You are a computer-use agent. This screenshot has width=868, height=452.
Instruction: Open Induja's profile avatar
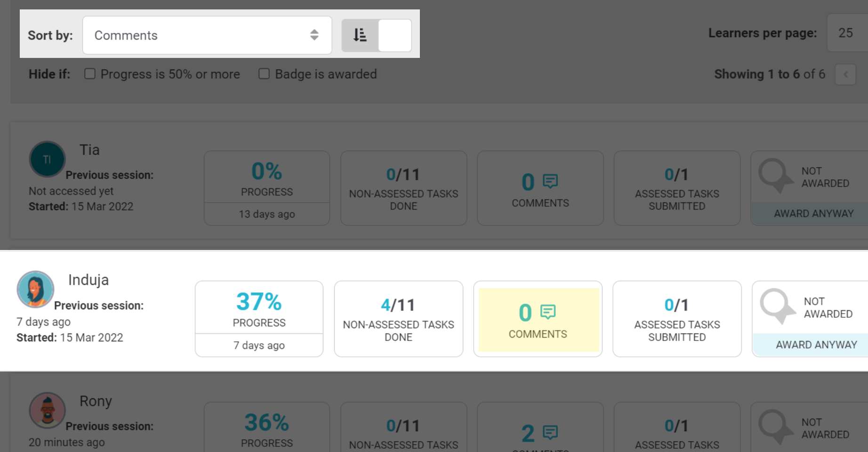pos(35,289)
